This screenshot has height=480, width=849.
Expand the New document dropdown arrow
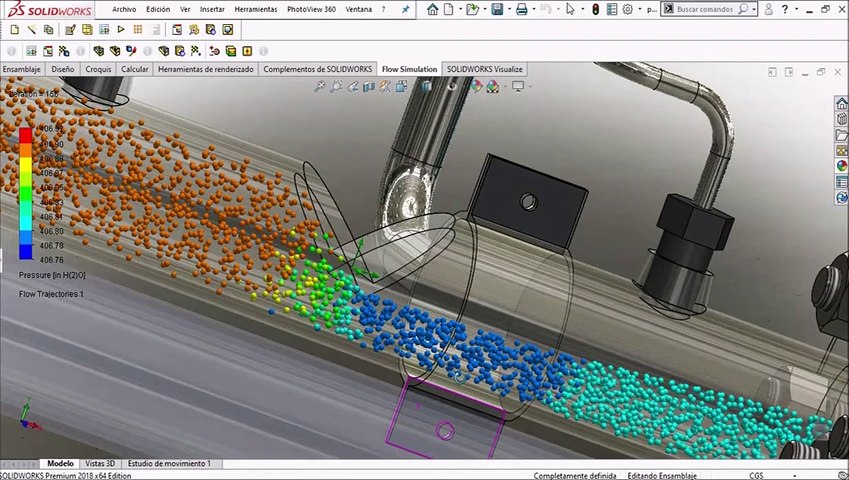pyautogui.click(x=460, y=9)
